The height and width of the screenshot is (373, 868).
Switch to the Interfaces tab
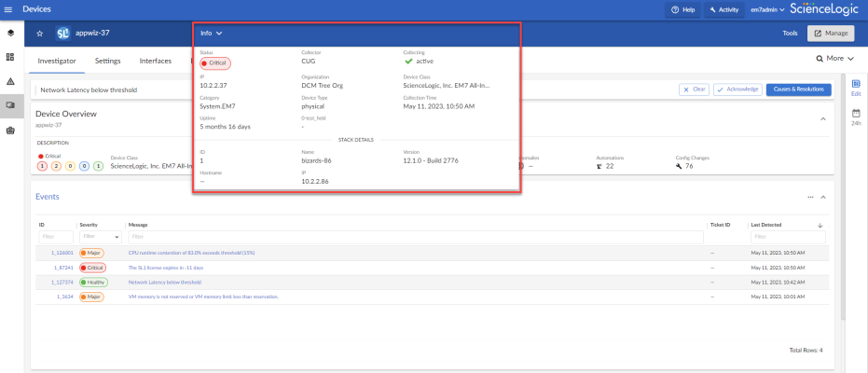click(x=155, y=61)
